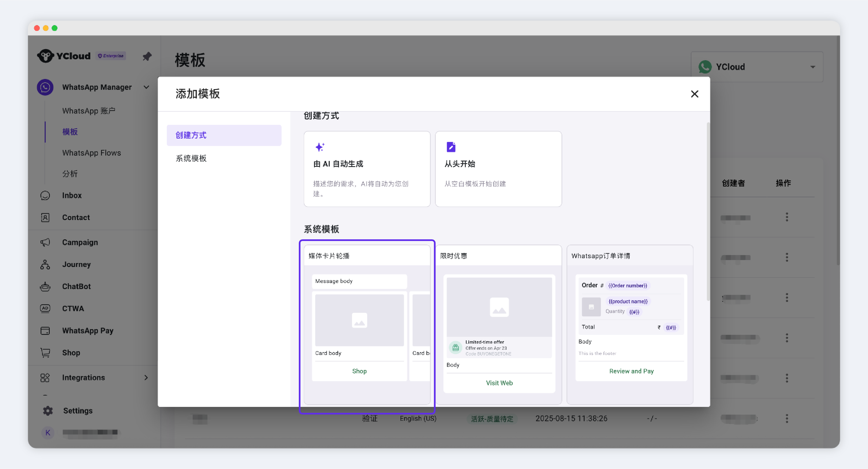Open WhatsApp Flows in sidebar

(91, 153)
